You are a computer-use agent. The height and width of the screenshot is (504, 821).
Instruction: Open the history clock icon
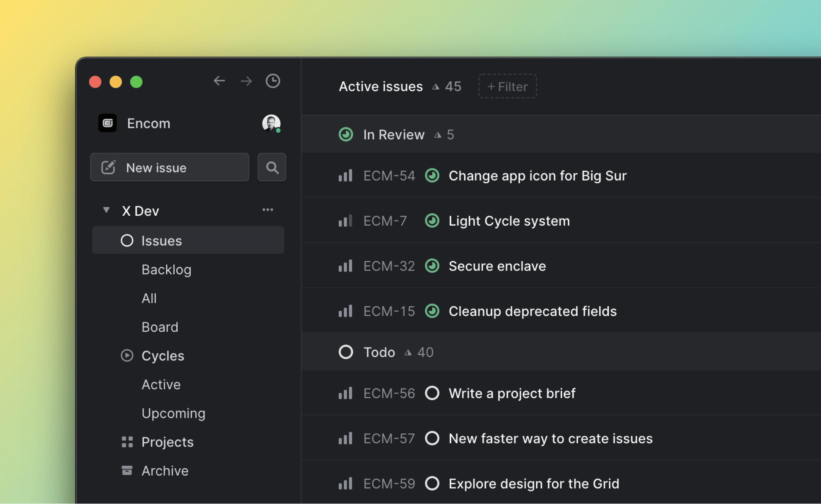(x=273, y=81)
